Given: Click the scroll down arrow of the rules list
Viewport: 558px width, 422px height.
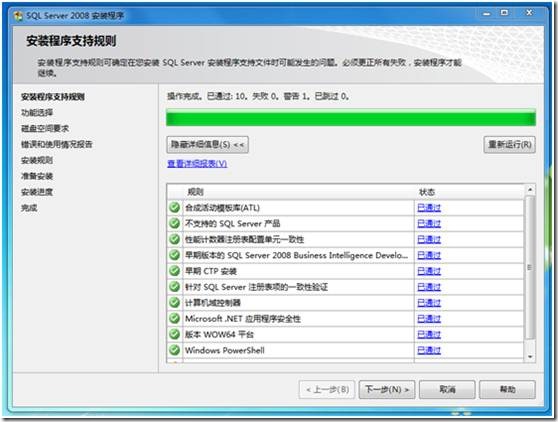Looking at the screenshot, I should 530,357.
